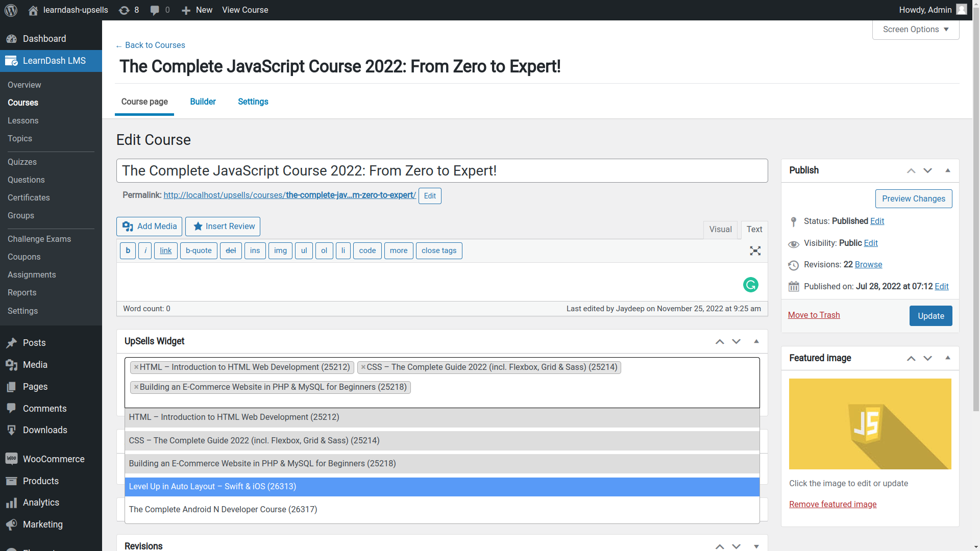
Task: Choose CSS Complete Guide option in dropdown list
Action: (442, 441)
